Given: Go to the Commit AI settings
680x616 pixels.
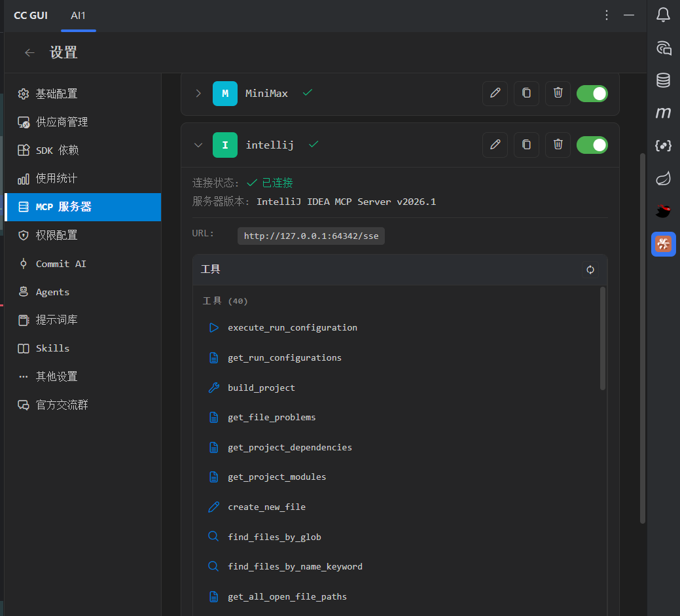Looking at the screenshot, I should click(60, 264).
